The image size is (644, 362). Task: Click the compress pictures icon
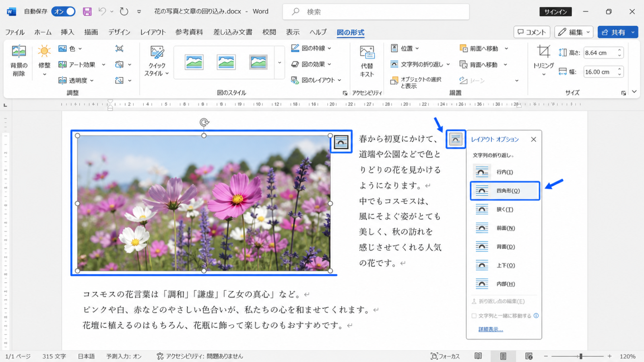[119, 49]
